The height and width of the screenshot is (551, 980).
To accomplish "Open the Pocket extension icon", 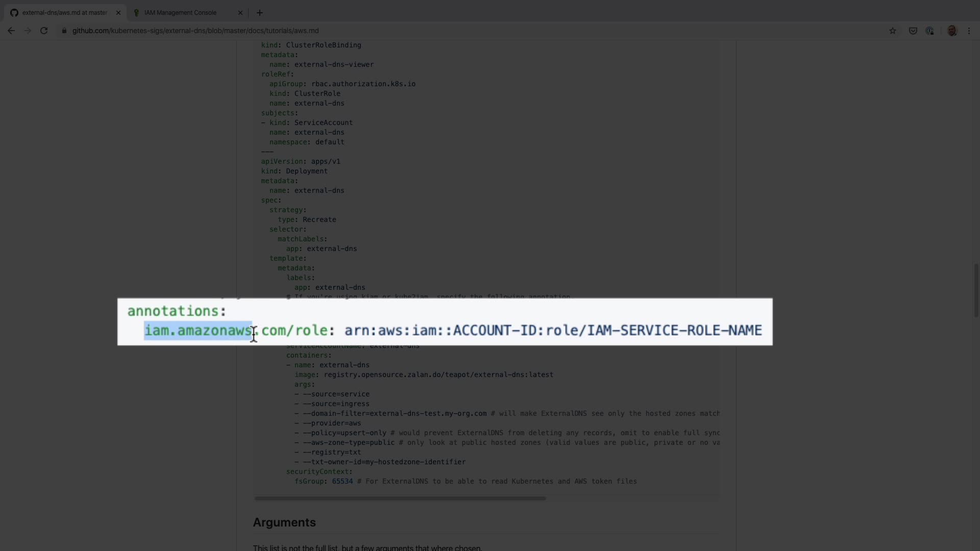I will click(x=913, y=31).
